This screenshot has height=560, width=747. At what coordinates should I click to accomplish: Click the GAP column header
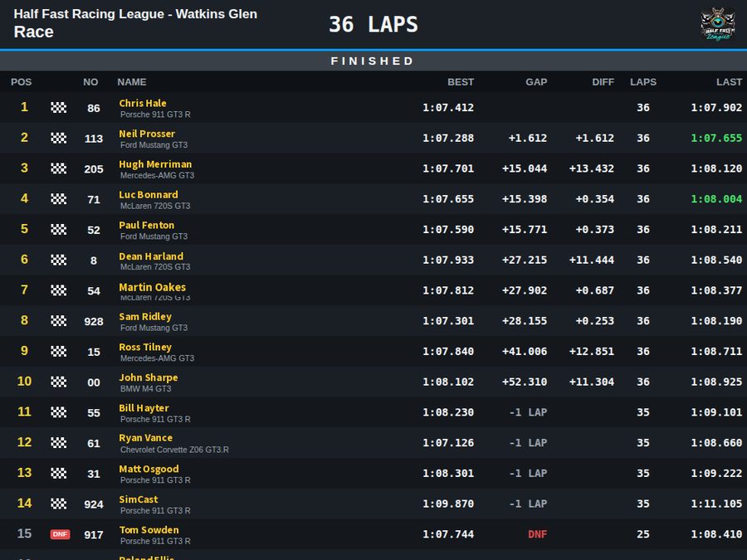pyautogui.click(x=536, y=82)
